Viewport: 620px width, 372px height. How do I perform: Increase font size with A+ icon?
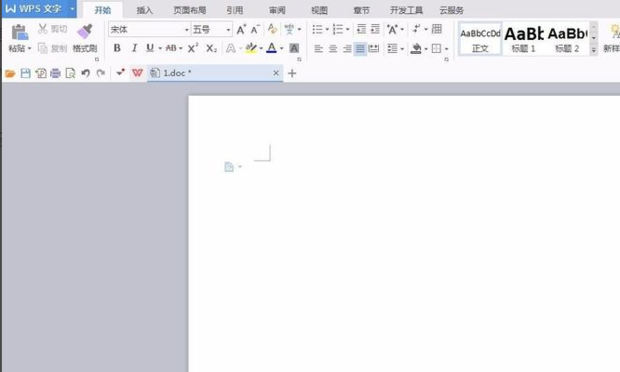[x=241, y=29]
